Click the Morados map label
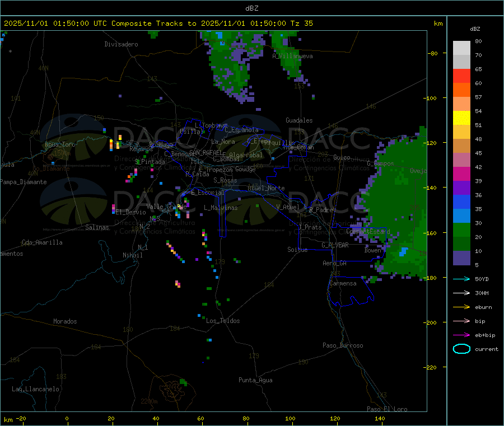This screenshot has height=426, width=504. click(x=65, y=321)
